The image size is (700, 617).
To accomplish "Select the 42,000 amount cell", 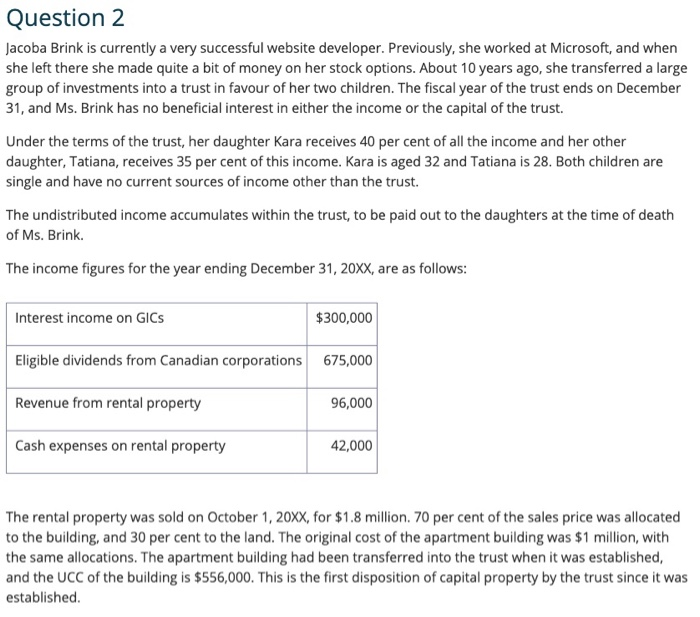I will (351, 446).
